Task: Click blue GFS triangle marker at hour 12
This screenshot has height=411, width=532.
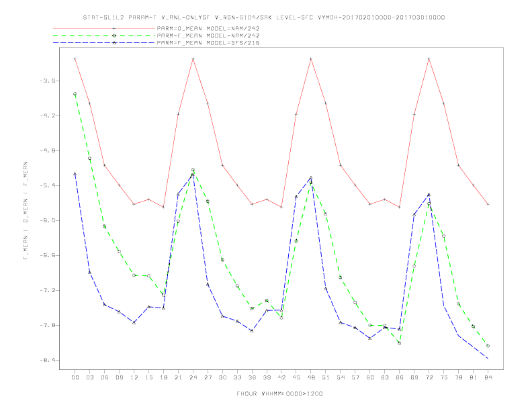Action: [134, 322]
